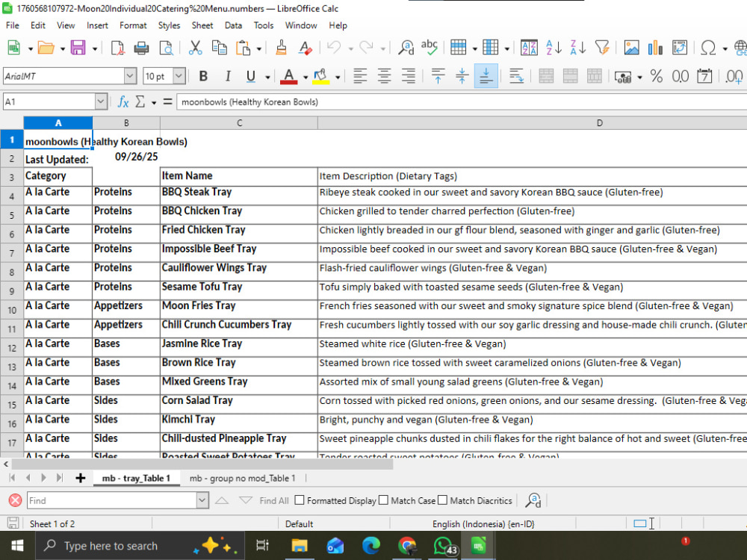Open the Font Name dropdown
747x560 pixels.
pos(130,75)
